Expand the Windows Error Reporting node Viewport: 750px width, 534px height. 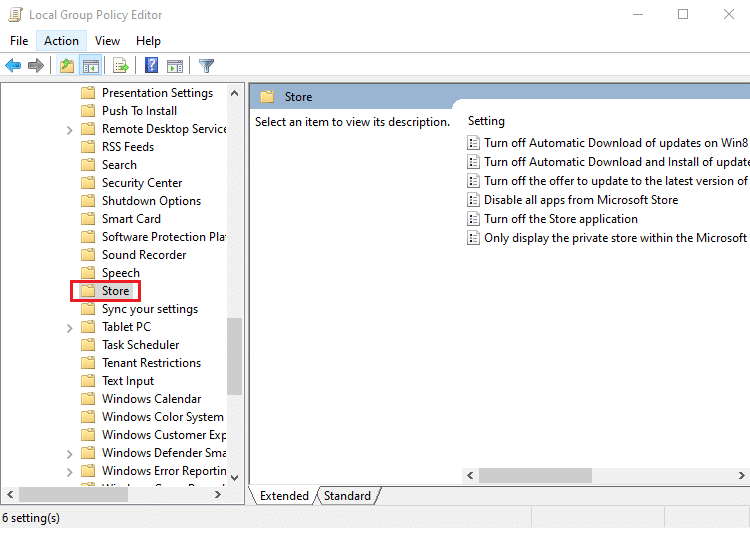pyautogui.click(x=69, y=472)
